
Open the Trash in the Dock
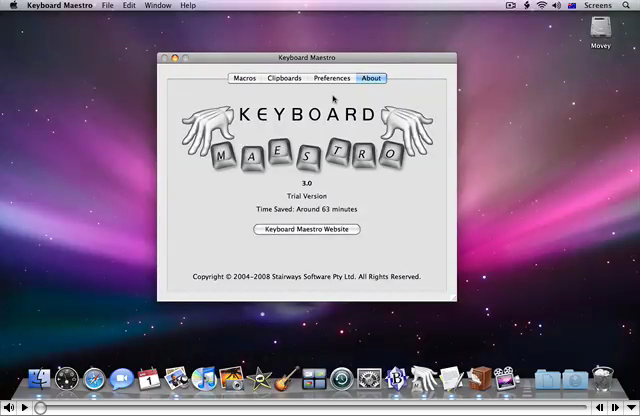coord(602,379)
